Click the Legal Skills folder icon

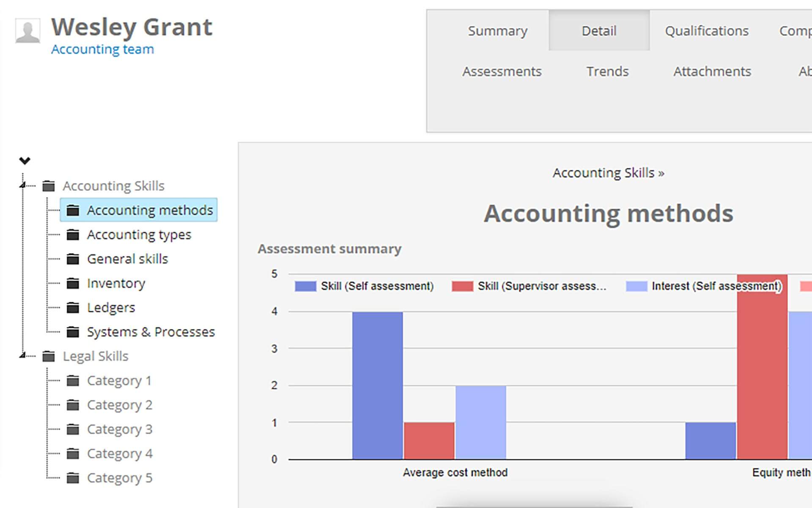click(49, 356)
